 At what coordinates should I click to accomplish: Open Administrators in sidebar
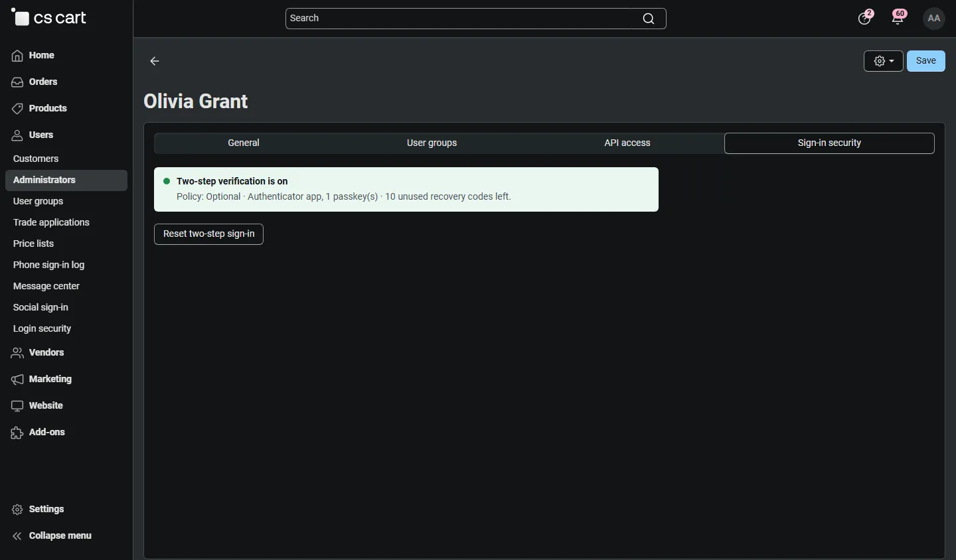66,180
